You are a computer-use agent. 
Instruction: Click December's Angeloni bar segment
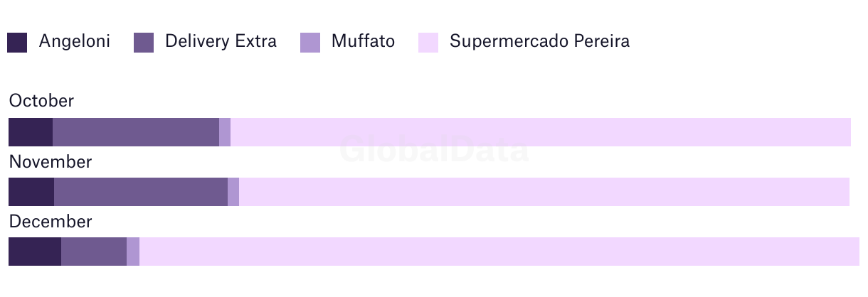coord(35,252)
